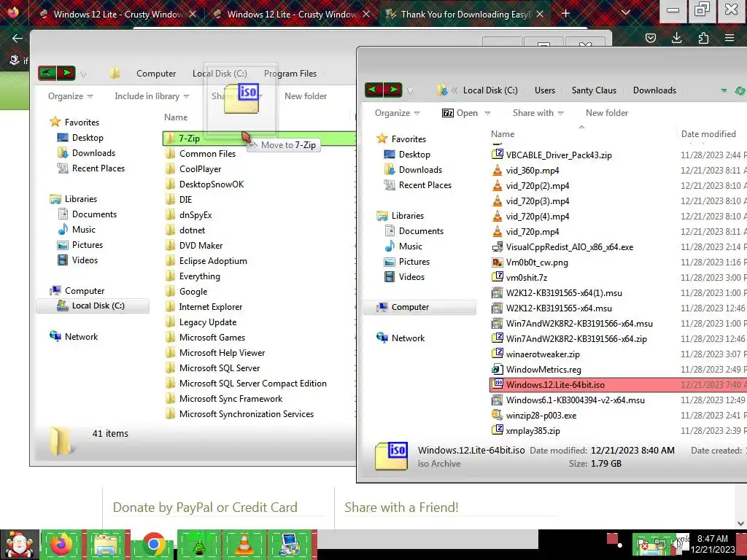Select Network in Program Files window sidebar

(74, 337)
